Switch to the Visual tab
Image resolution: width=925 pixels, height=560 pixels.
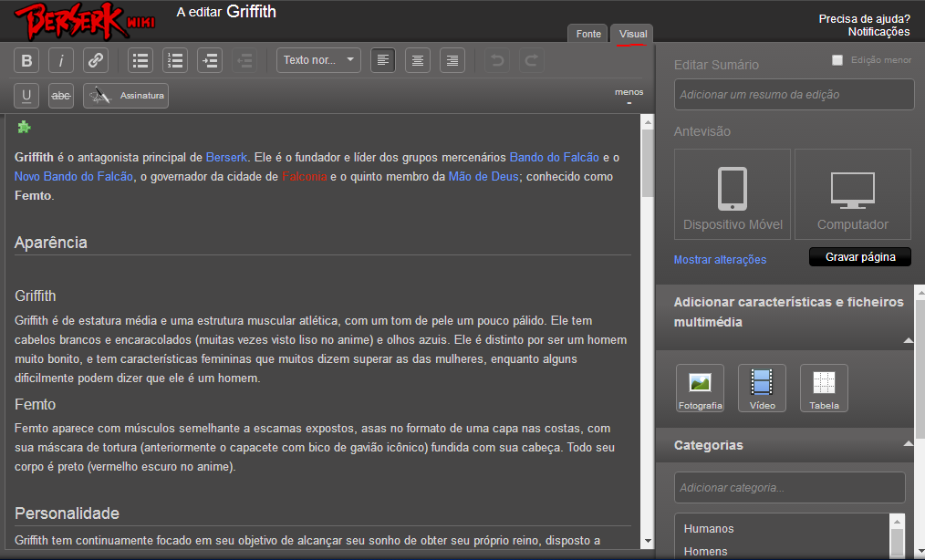633,34
